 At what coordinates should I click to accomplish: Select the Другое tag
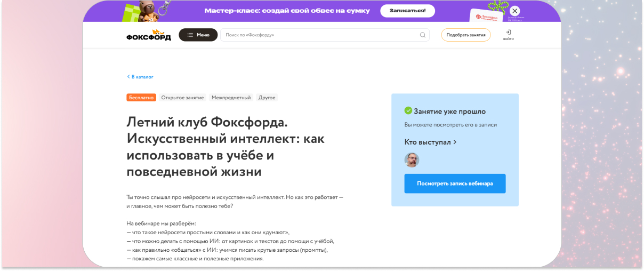click(x=267, y=98)
